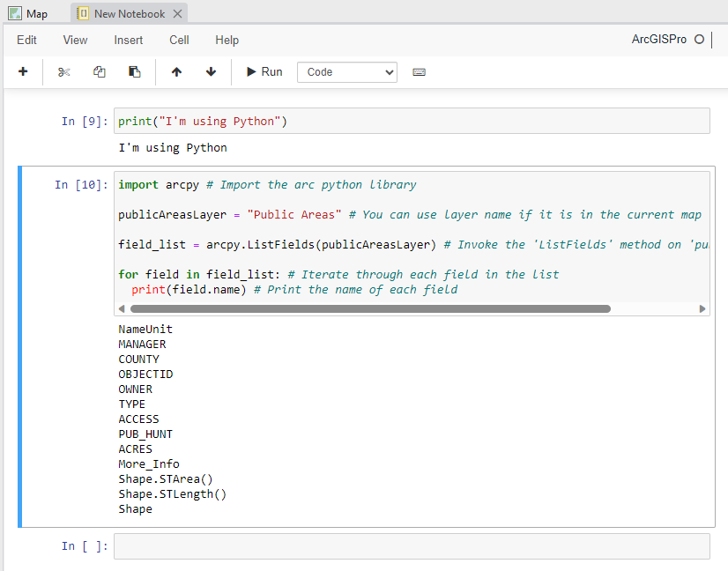Click the OWNER output line
Image resolution: width=728 pixels, height=571 pixels.
[x=136, y=389]
